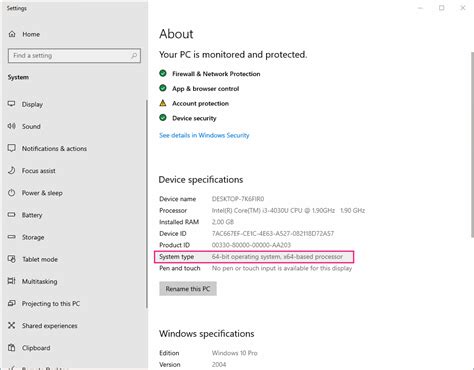Select Version value 2004
Screen dimensions: 474x370
219,365
